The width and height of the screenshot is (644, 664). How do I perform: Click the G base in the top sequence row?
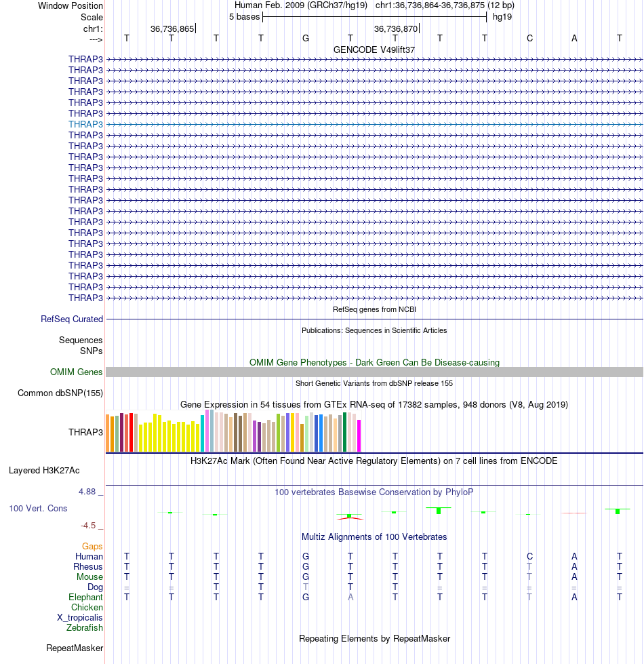click(306, 39)
